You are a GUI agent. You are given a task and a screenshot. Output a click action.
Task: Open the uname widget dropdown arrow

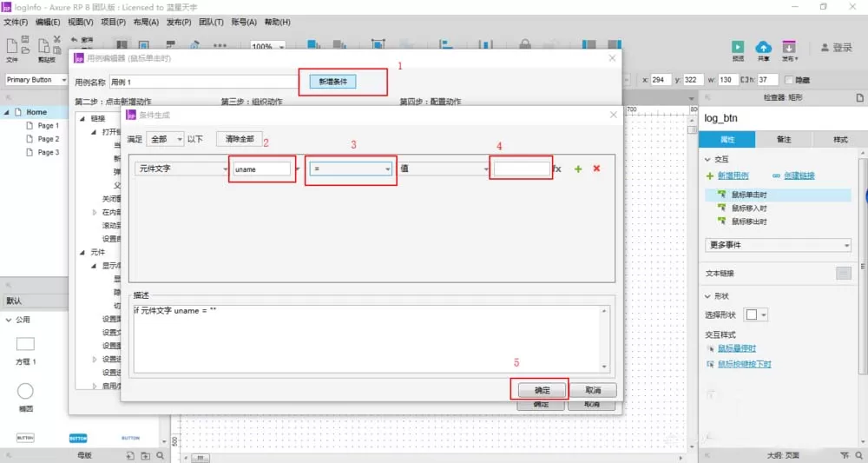tap(297, 169)
